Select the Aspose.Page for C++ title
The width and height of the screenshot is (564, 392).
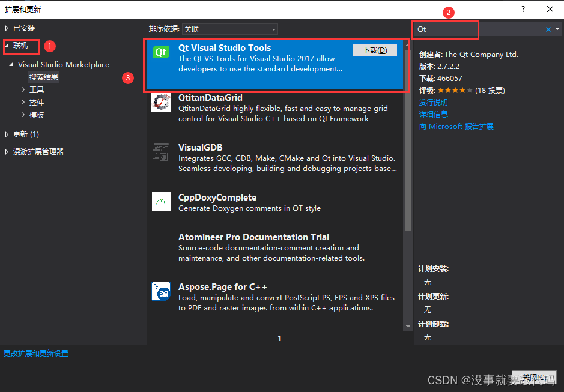click(x=223, y=287)
